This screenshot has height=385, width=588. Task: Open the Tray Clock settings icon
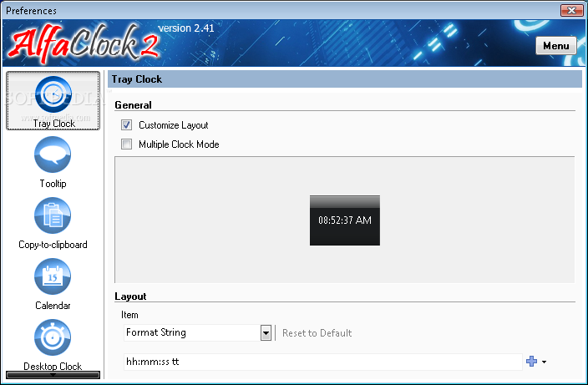point(53,94)
